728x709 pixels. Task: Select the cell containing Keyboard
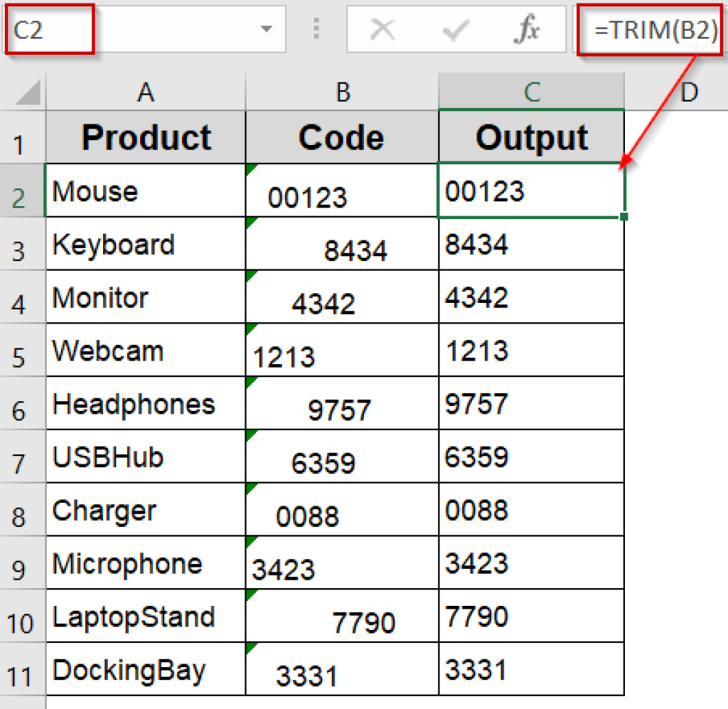[x=146, y=243]
